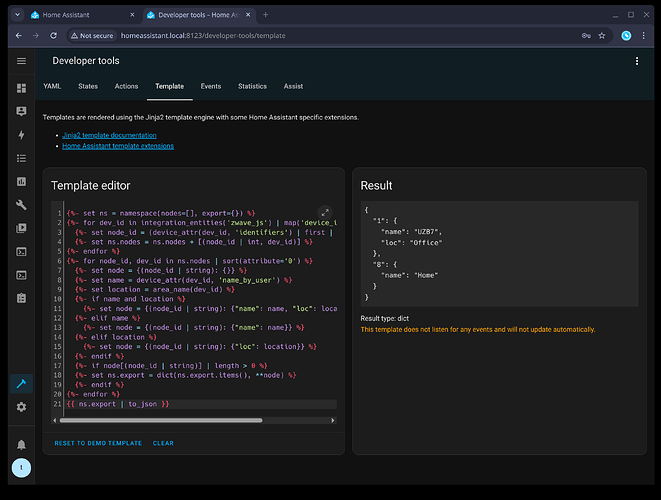Open the second sidebar icon below Overview

(x=21, y=111)
